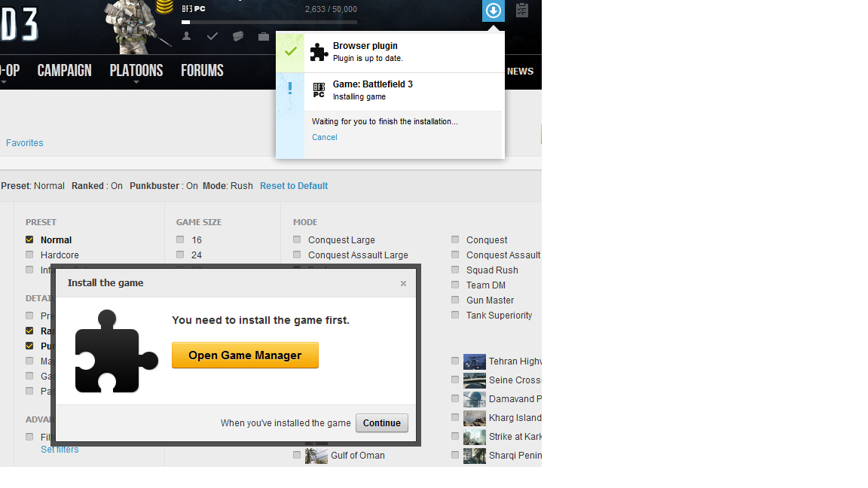Open the Co-op menu item
868x488 pixels.
point(10,71)
